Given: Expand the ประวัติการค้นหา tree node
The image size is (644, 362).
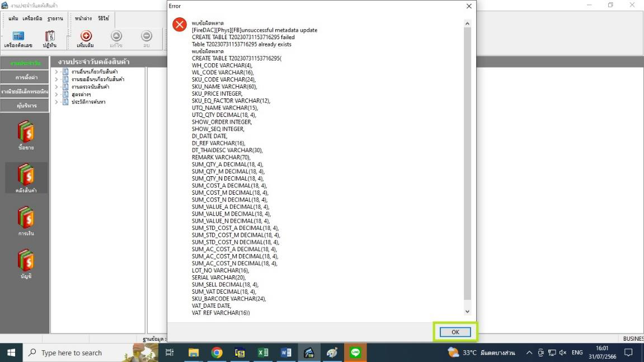Looking at the screenshot, I should point(57,102).
